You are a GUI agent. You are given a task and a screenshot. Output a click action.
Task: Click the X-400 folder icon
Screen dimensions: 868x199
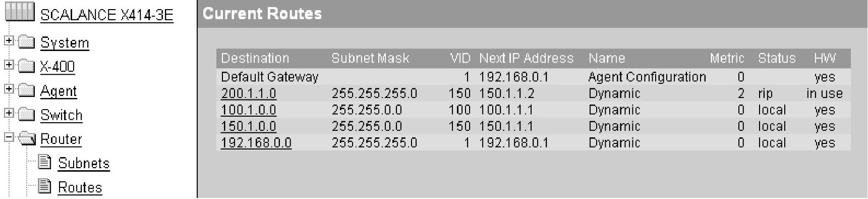[27, 66]
